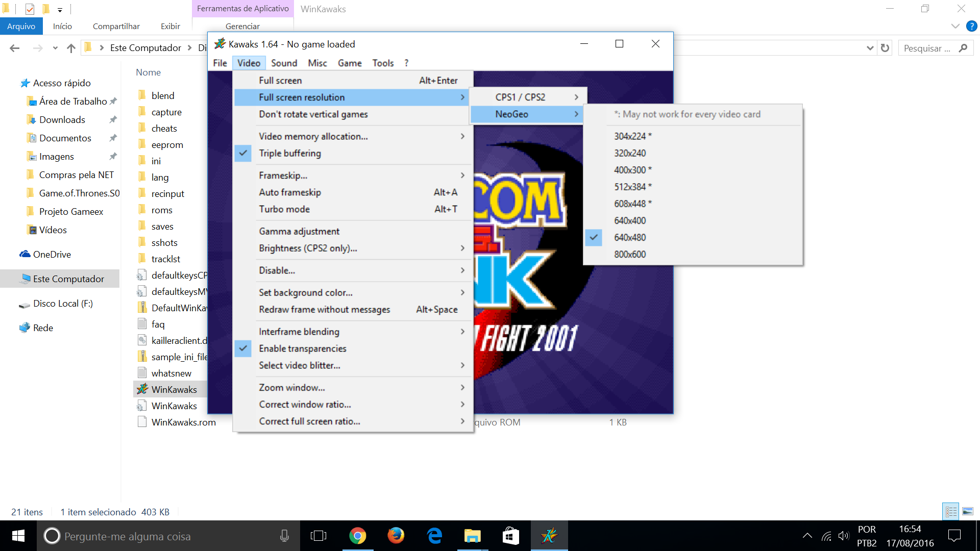Open the Task View button
Image resolution: width=980 pixels, height=551 pixels.
click(x=318, y=536)
